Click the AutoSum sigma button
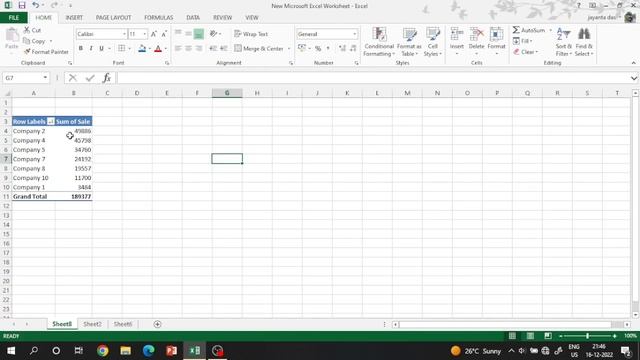Viewport: 640px width, 360px height. pyautogui.click(x=529, y=30)
